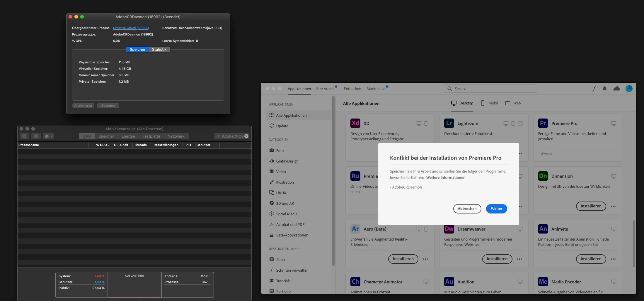Switch to Netzwerk tab
Viewport: 644px width, 301px height.
pos(176,136)
